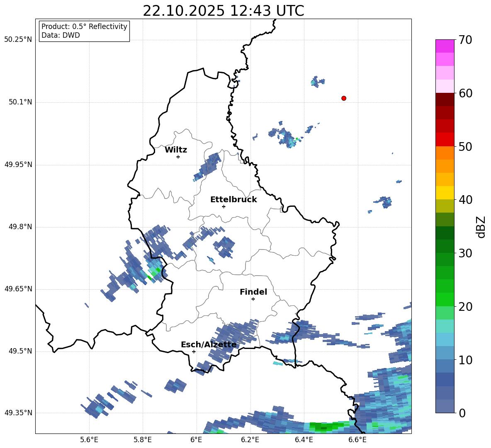
Task: Click the 40 value on the colorbar
Action: pyautogui.click(x=465, y=200)
